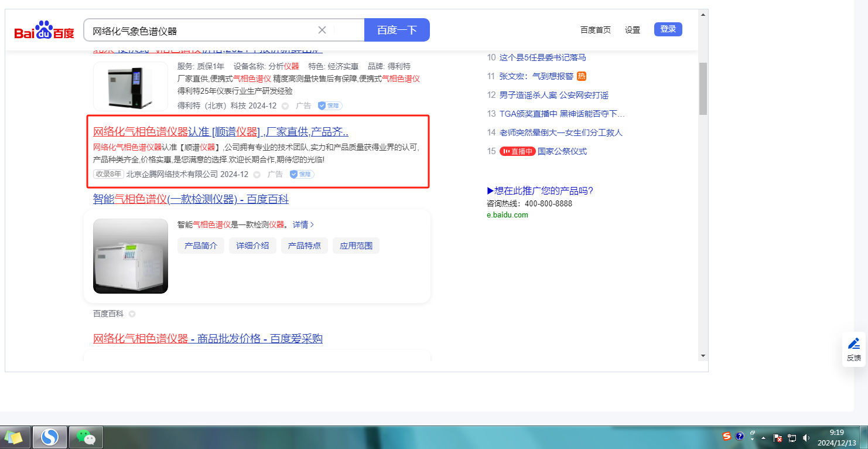
Task: Click the Sogou browser taskbar icon
Action: pyautogui.click(x=50, y=437)
